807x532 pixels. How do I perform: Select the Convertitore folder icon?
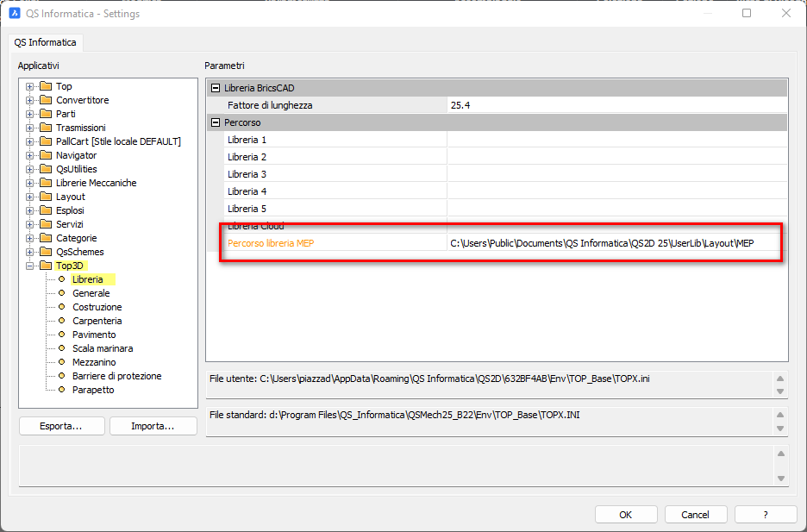(x=46, y=100)
